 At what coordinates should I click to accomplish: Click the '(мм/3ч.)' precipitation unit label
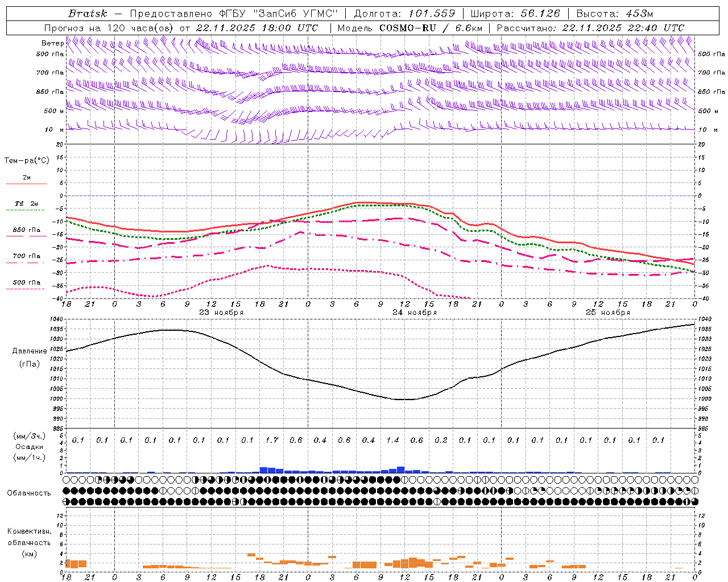[28, 436]
